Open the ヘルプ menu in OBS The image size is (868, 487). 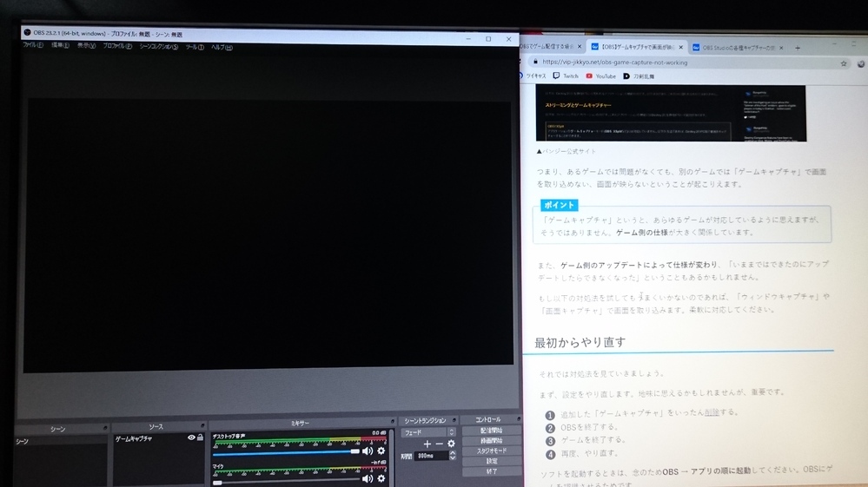pyautogui.click(x=222, y=48)
